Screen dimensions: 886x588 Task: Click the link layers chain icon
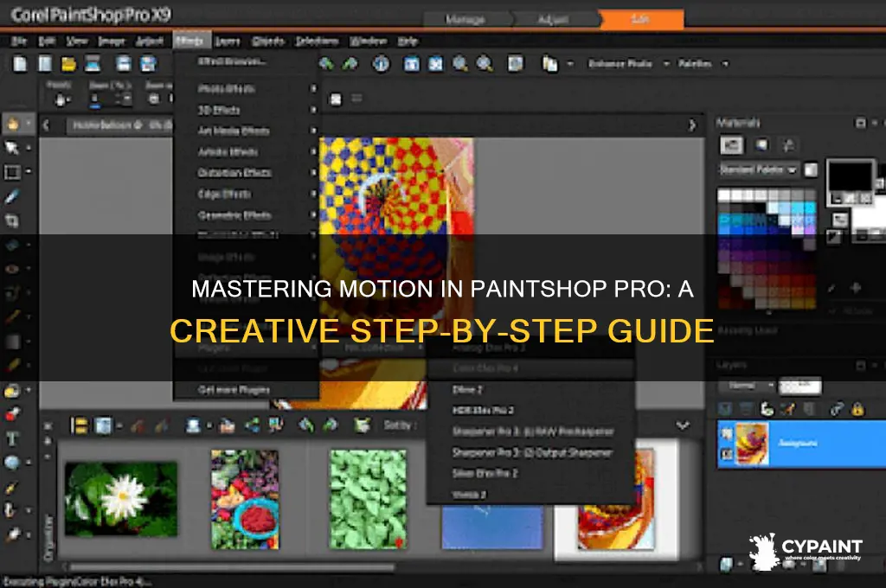837,409
